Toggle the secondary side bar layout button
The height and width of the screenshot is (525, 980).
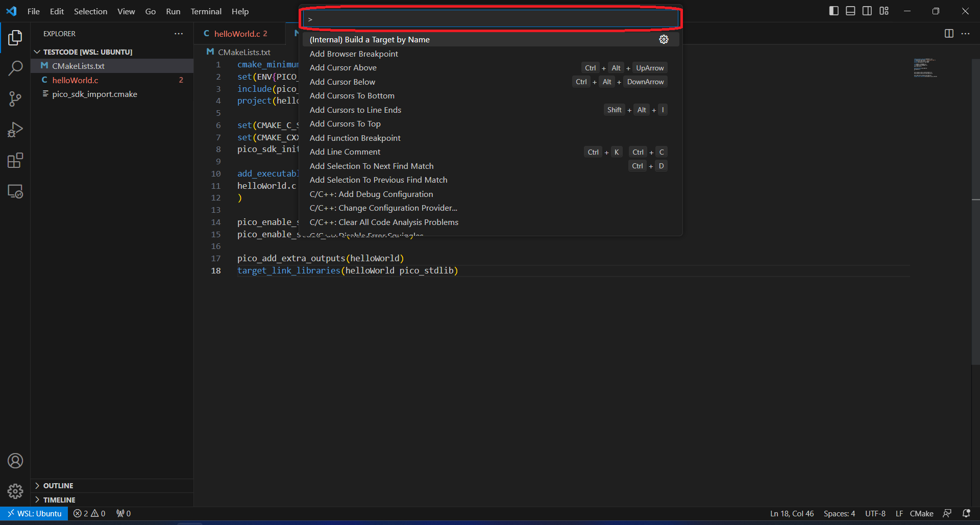(867, 11)
